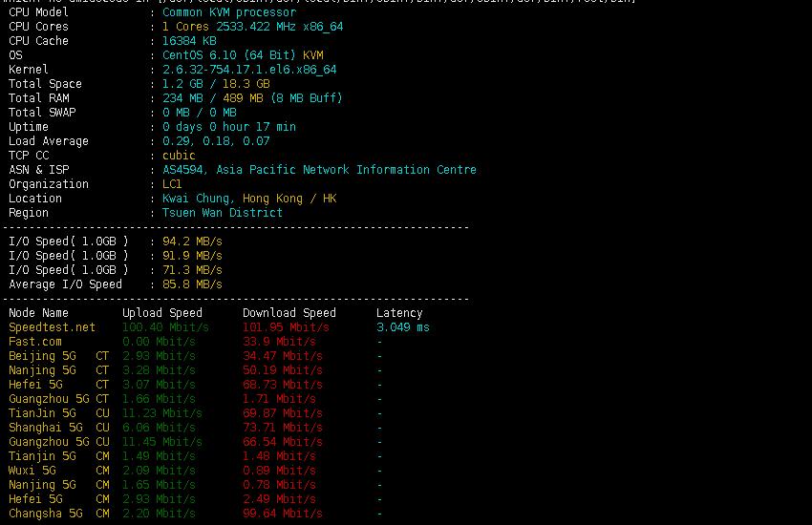812x525 pixels.
Task: Click the Uptime value '0 days 0 hour 17 min'
Action: (x=229, y=127)
